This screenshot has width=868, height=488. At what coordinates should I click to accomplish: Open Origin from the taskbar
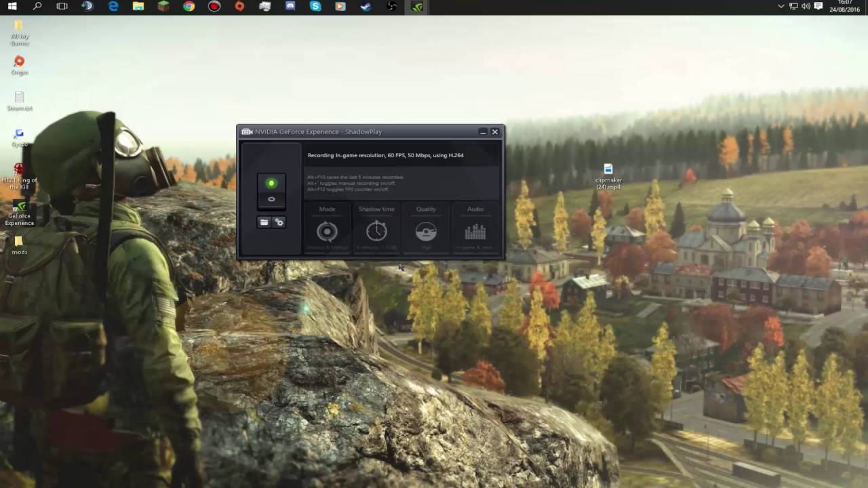[239, 7]
